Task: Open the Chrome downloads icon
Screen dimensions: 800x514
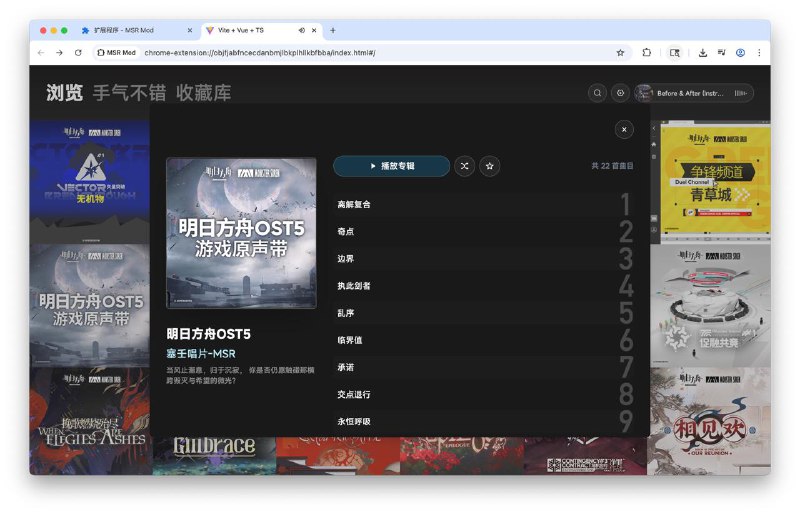Action: pyautogui.click(x=703, y=53)
